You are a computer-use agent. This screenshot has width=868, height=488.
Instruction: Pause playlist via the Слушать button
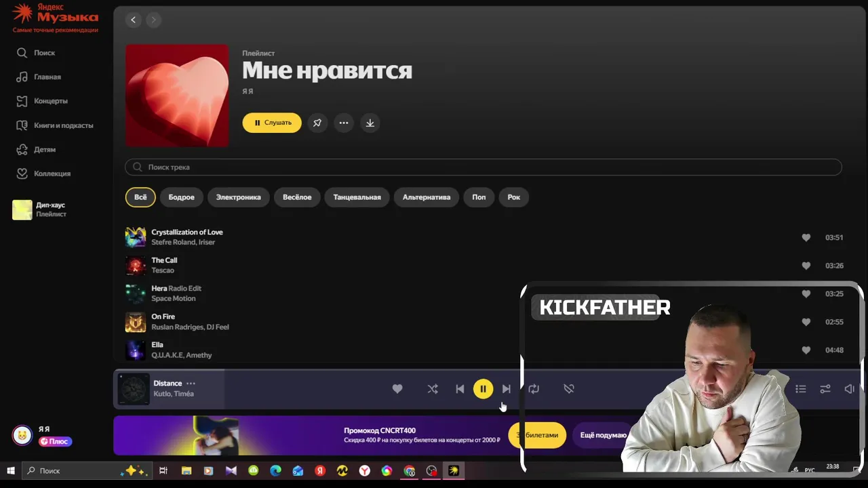pos(272,123)
